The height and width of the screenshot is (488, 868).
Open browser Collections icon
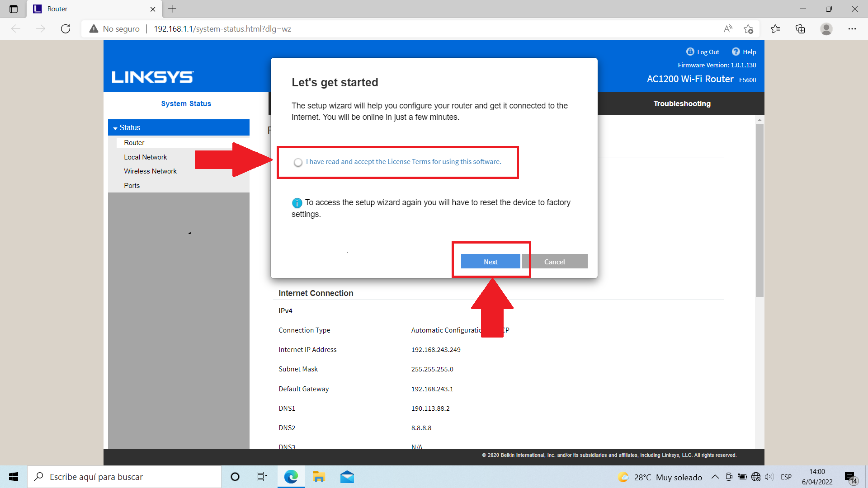tap(800, 29)
